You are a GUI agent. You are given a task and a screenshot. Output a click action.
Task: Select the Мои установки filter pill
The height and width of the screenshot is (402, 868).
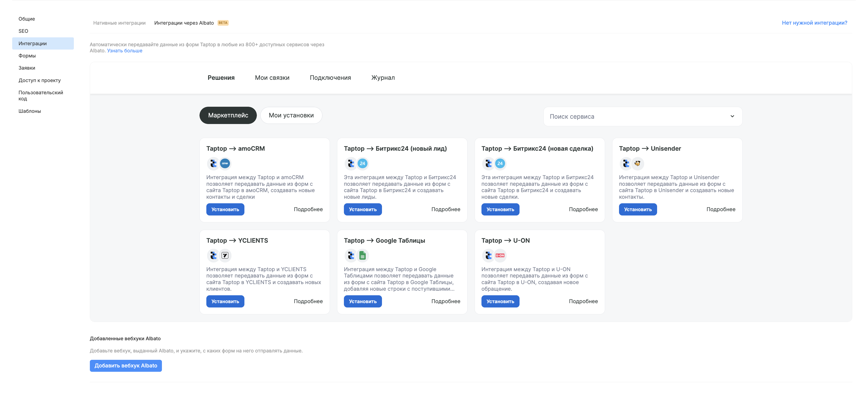pyautogui.click(x=291, y=115)
